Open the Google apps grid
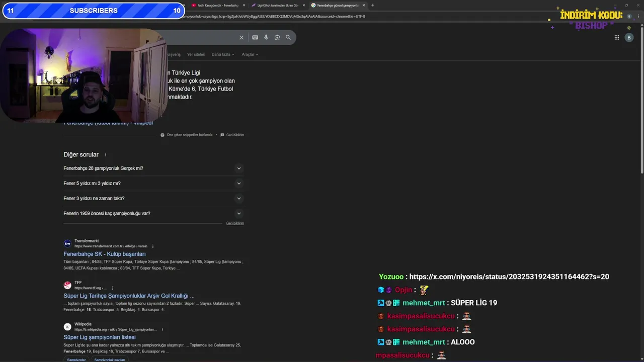 pos(617,37)
